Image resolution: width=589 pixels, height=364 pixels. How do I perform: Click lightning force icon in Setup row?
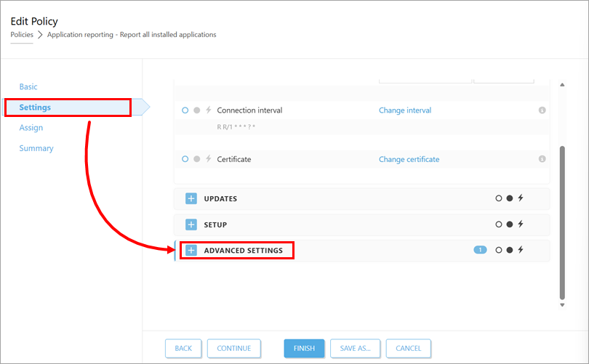tap(520, 225)
